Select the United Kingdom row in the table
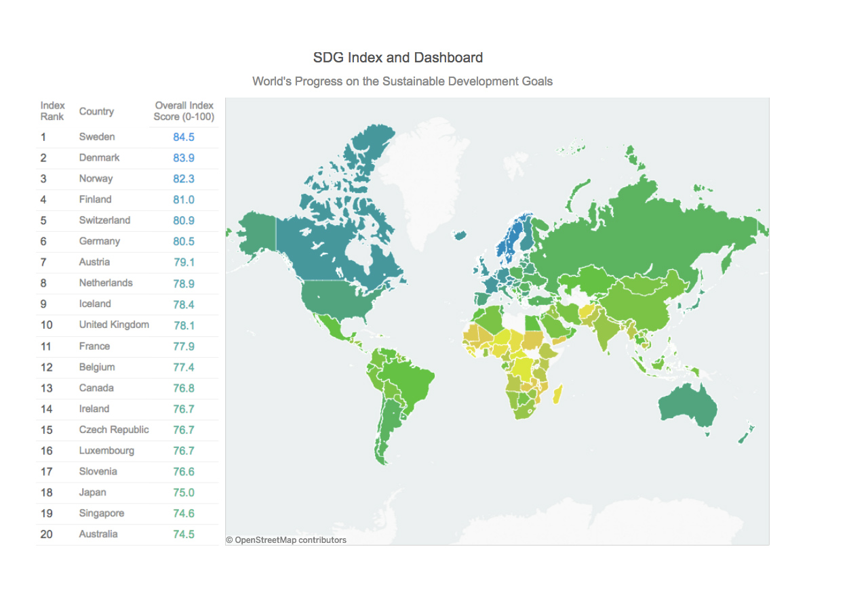The image size is (868, 610). click(x=113, y=325)
